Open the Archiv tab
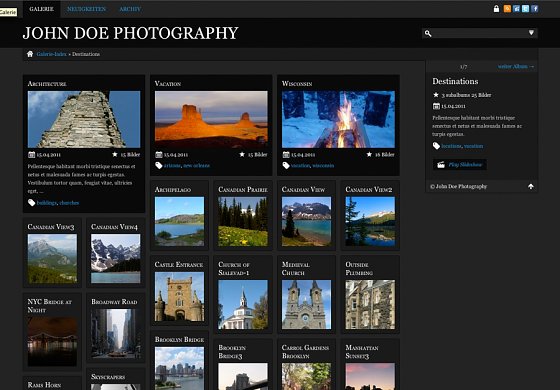The image size is (560, 390). [x=130, y=9]
